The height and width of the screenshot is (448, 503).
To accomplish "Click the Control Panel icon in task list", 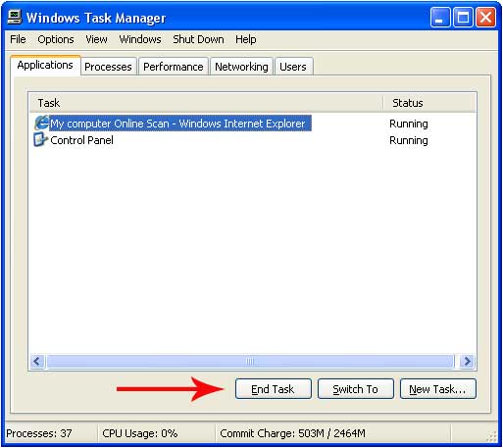I will [41, 140].
